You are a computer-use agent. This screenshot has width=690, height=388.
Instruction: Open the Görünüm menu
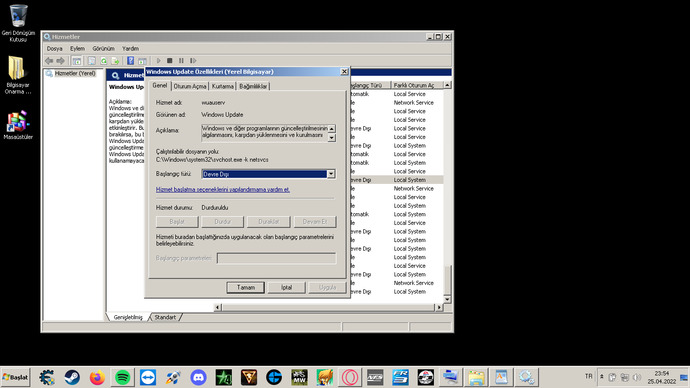click(x=103, y=48)
